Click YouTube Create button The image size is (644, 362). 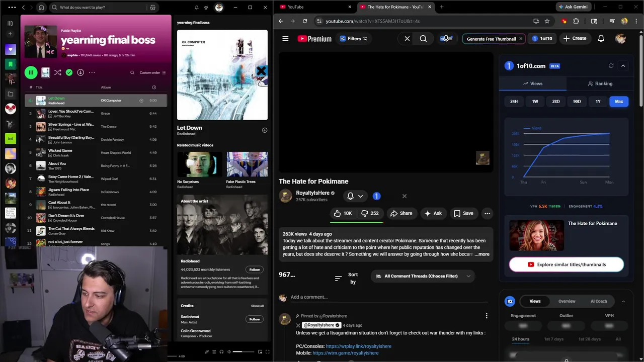(x=575, y=39)
